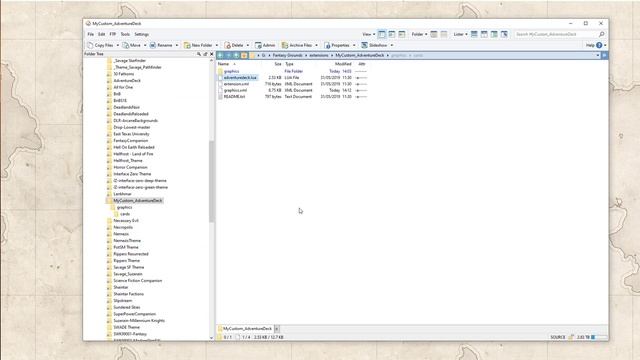Click the blue Help question-mark icon
640x360 pixels.
point(599,45)
